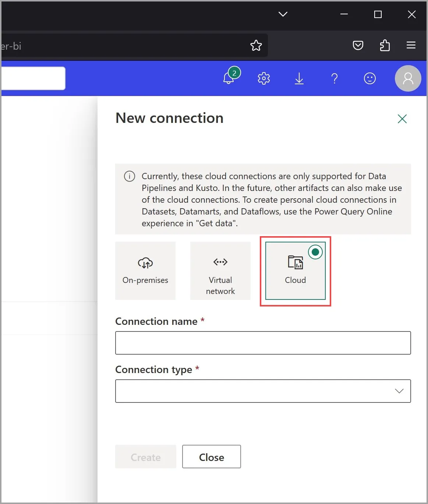
Task: Click the Create button
Action: pos(145,457)
